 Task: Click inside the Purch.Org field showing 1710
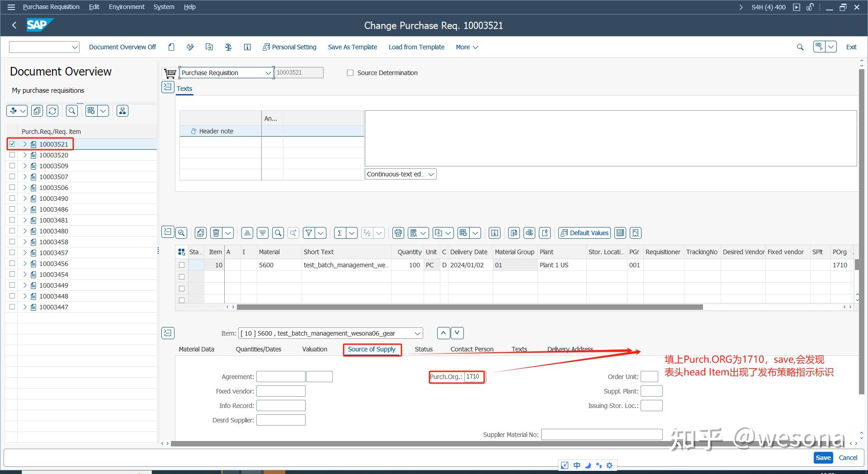473,376
